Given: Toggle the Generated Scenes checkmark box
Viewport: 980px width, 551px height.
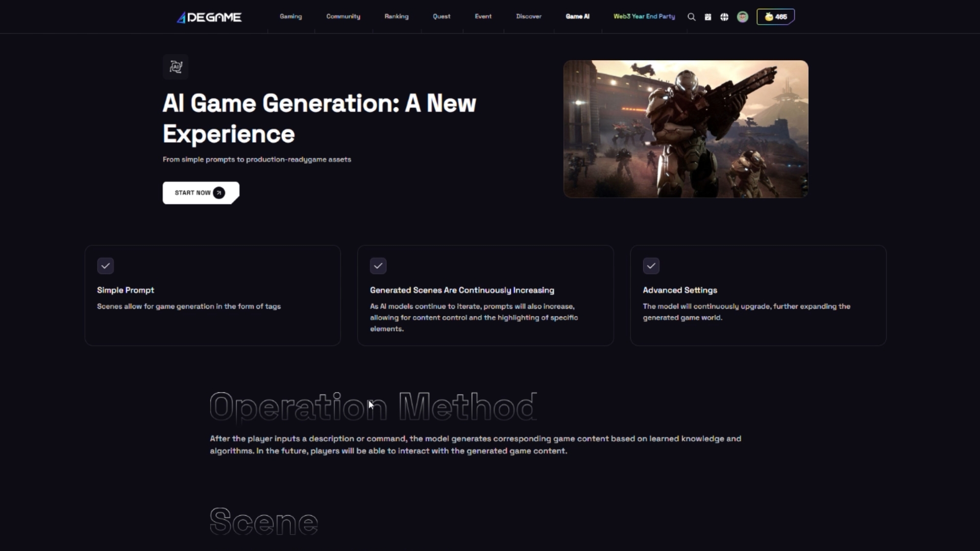Looking at the screenshot, I should tap(378, 266).
